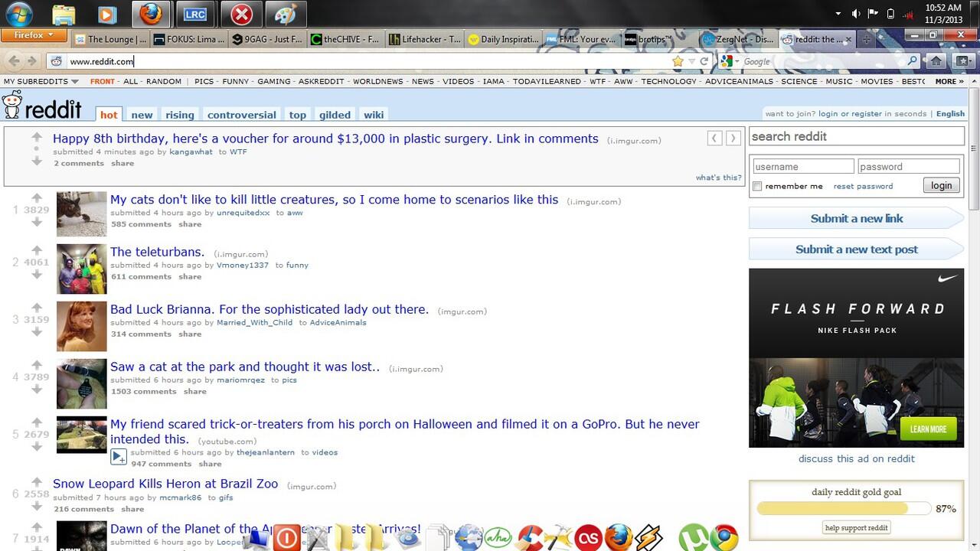The width and height of the screenshot is (980, 551).
Task: Show next sponsored post arrow
Action: (x=733, y=138)
